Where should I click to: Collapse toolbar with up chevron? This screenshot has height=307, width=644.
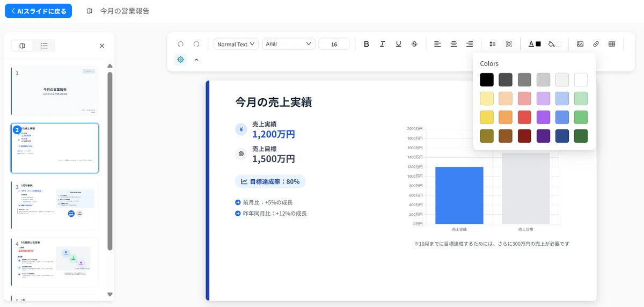click(196, 60)
